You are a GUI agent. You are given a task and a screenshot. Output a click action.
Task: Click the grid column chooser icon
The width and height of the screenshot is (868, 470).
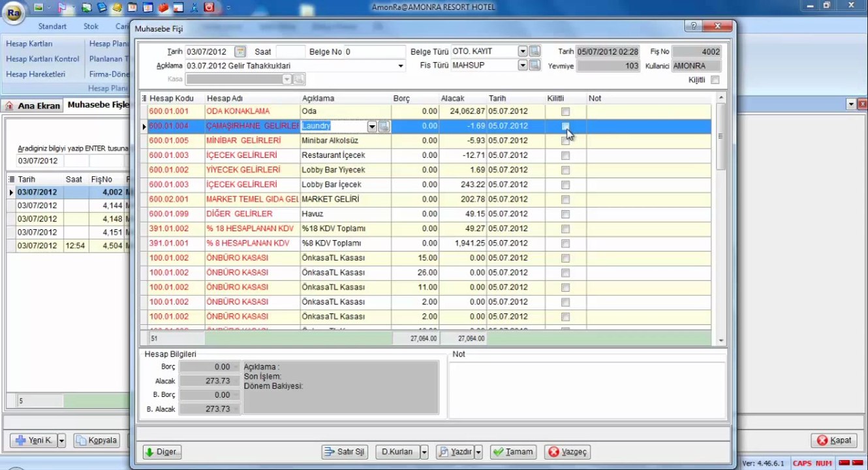coord(144,99)
